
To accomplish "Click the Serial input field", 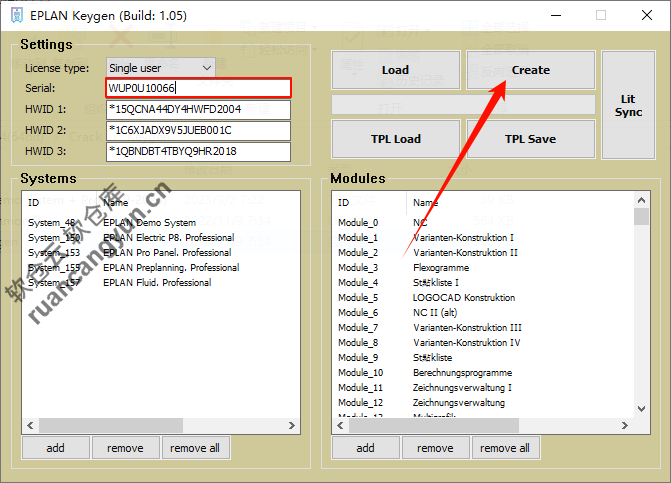I will [198, 88].
